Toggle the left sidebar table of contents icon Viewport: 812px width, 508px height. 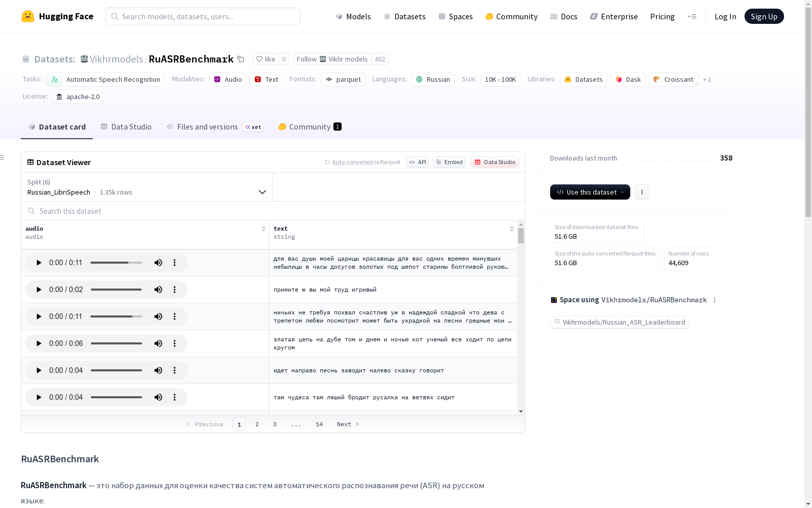click(3, 157)
